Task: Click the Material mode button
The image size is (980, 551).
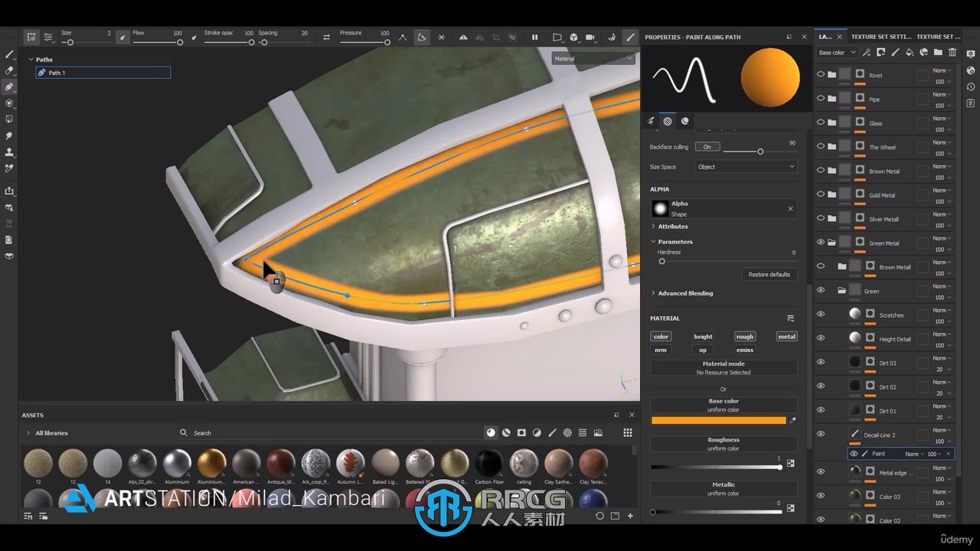Action: 724,368
